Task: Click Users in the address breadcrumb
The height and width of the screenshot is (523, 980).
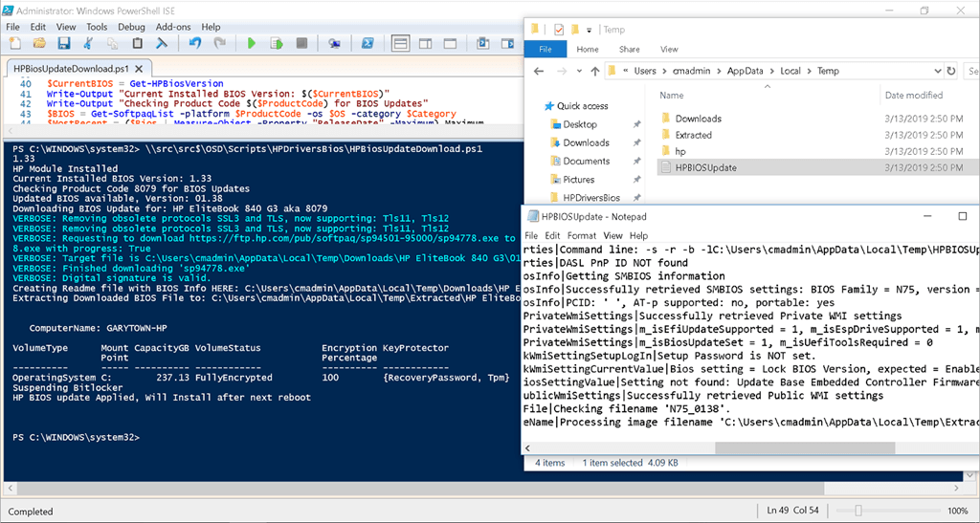Action: pyautogui.click(x=645, y=71)
